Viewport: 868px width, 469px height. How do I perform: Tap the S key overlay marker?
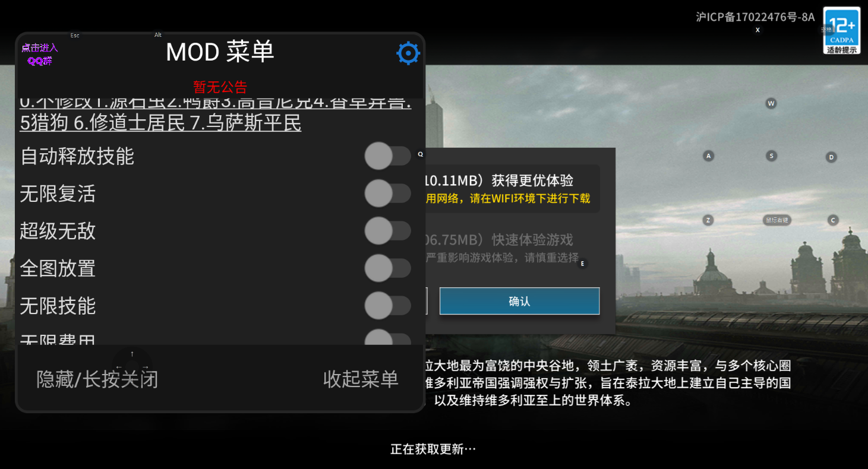point(771,156)
